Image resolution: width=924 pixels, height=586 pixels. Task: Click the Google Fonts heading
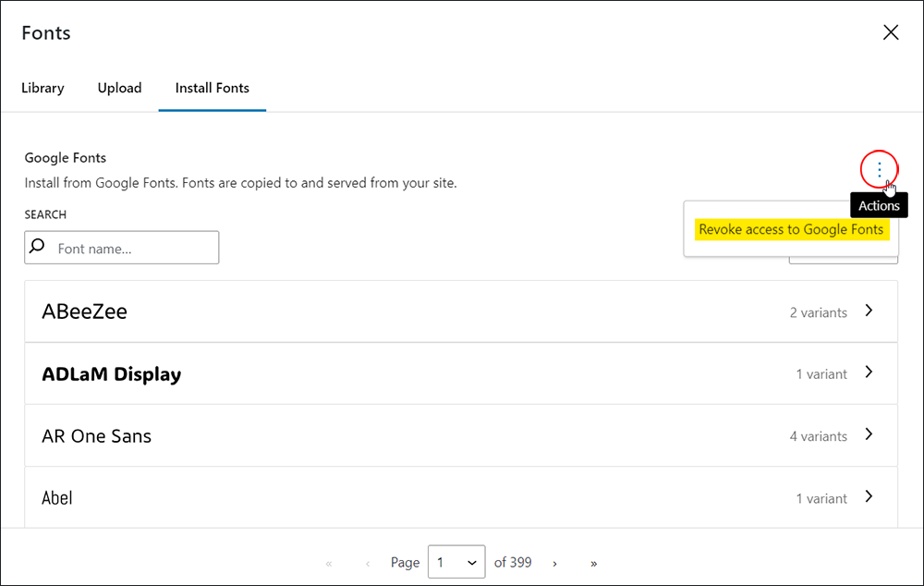coord(66,158)
